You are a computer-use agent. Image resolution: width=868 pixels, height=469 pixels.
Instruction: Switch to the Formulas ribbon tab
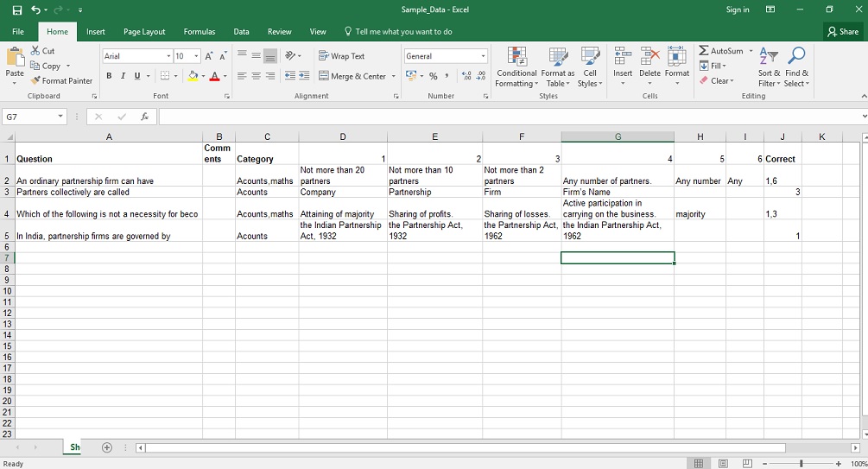199,32
